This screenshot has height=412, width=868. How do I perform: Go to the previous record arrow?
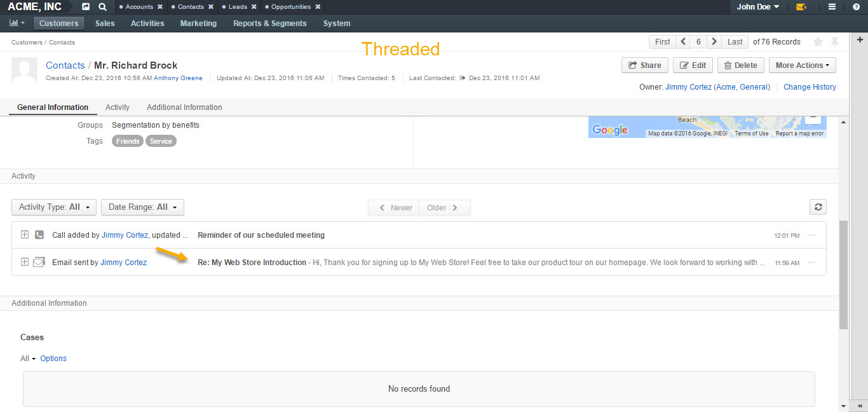[683, 42]
